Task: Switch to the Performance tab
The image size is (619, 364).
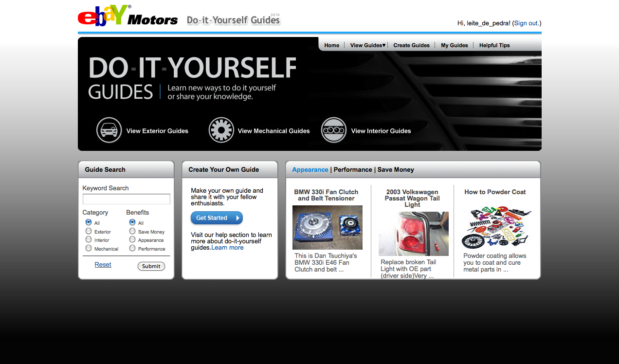Action: tap(353, 170)
